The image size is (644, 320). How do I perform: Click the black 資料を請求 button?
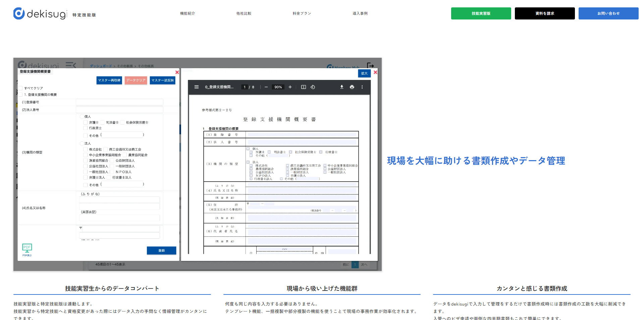[x=545, y=13]
